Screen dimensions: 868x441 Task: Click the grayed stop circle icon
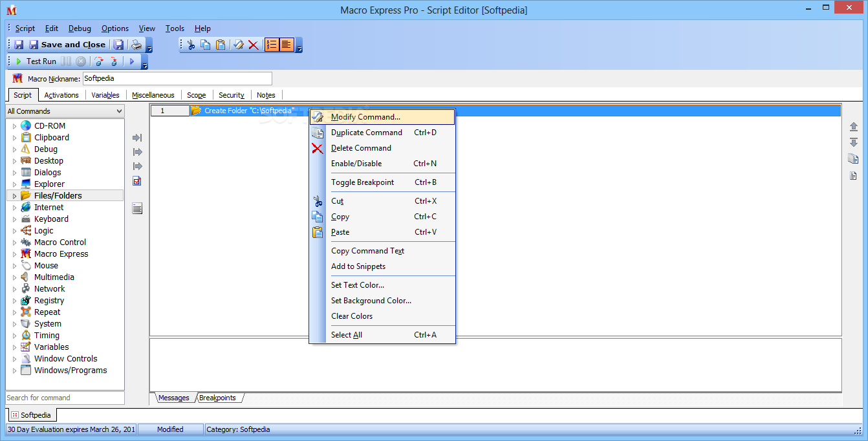click(81, 61)
